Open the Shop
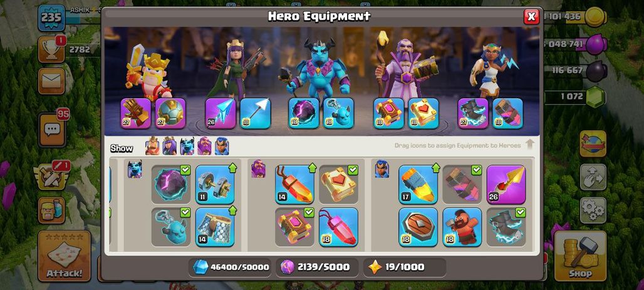The width and height of the screenshot is (644, 290). coord(580,256)
